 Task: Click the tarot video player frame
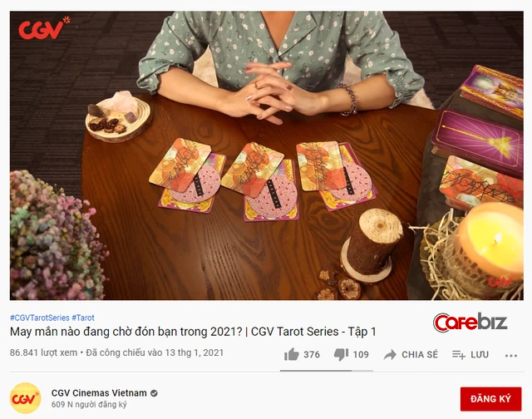266,155
